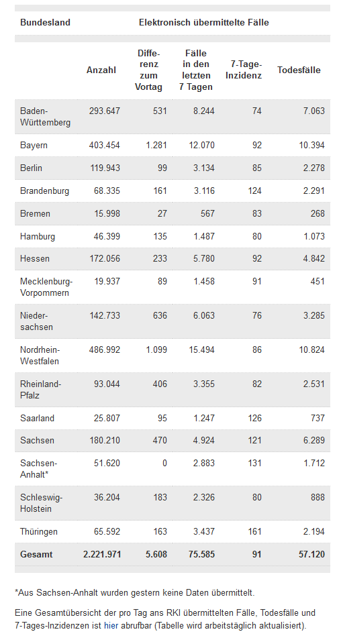The height and width of the screenshot is (644, 343).
Task: Select Thüringen's incidence value 161
Action: (x=254, y=532)
